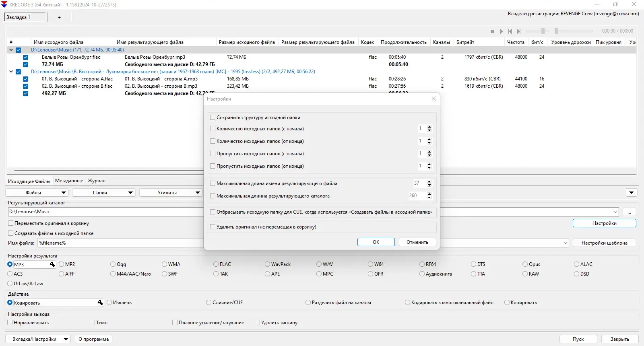Viewport: 644px width, 346px height.
Task: Skip to the next track
Action: pos(519,31)
